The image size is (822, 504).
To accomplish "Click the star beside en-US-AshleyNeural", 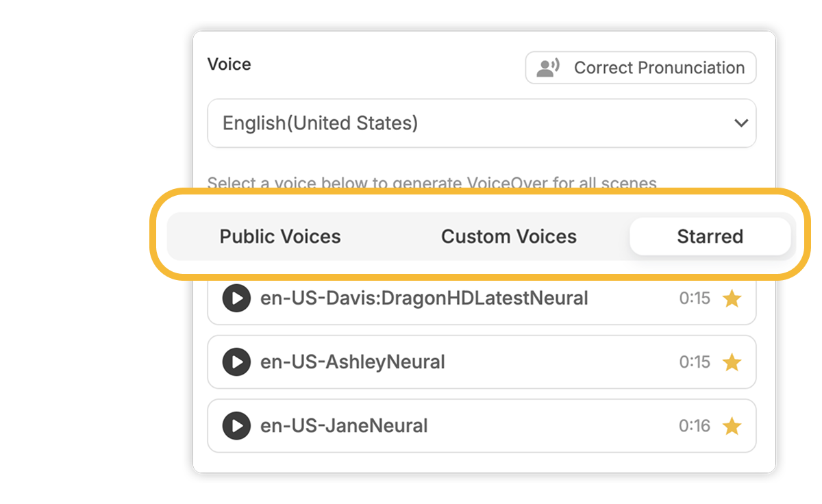I will [732, 362].
